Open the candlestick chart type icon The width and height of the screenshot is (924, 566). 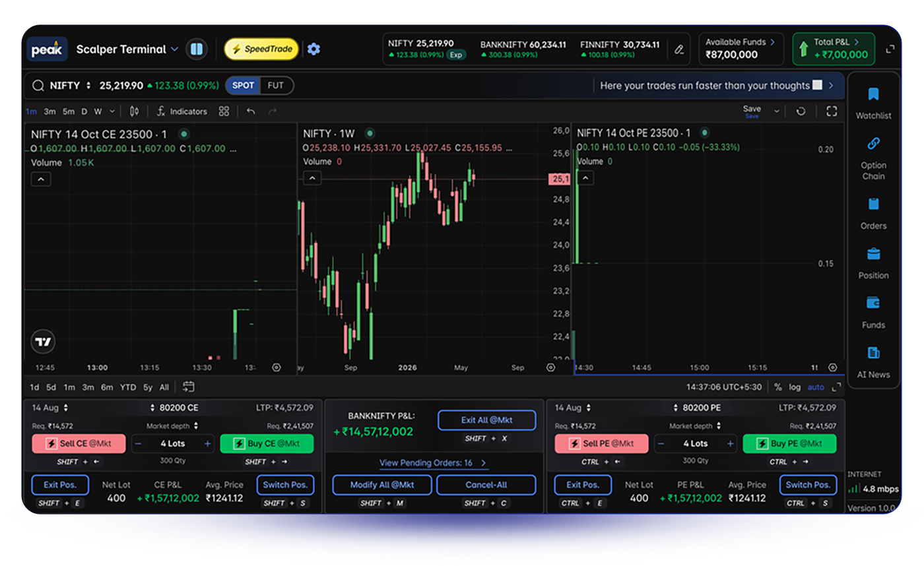(x=135, y=111)
